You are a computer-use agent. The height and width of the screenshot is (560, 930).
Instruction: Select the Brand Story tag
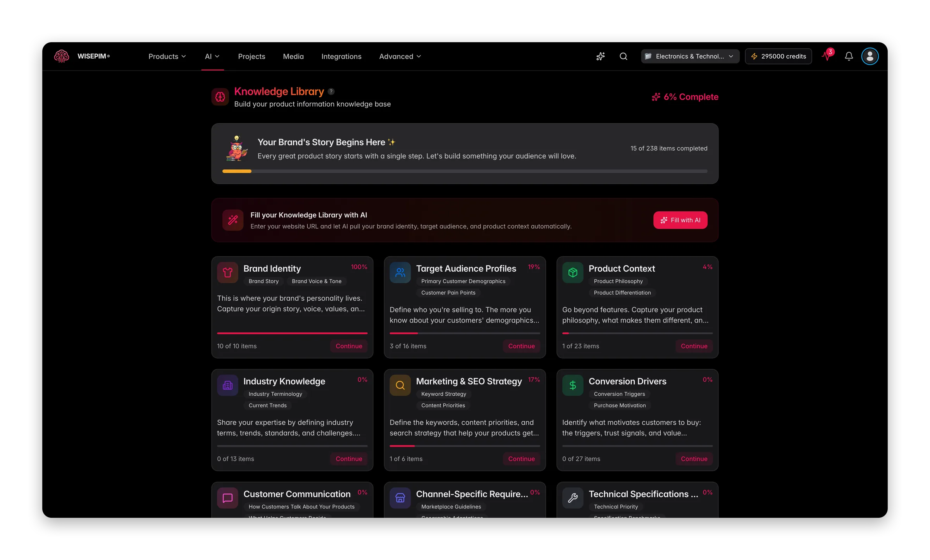click(263, 281)
